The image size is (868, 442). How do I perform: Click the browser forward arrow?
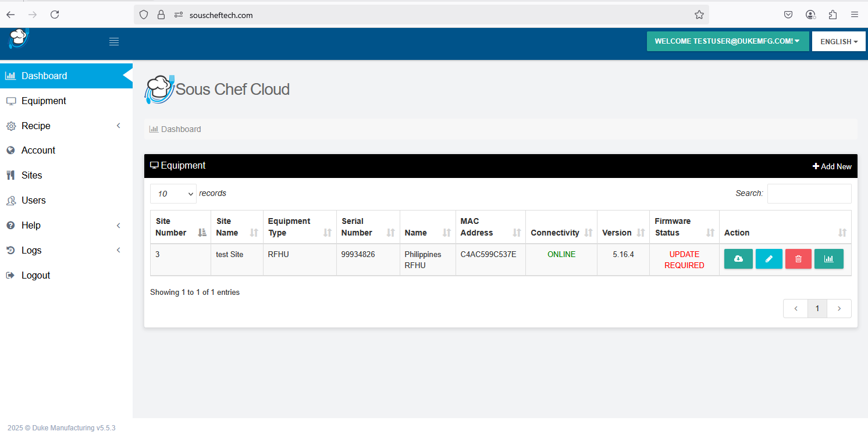tap(33, 15)
